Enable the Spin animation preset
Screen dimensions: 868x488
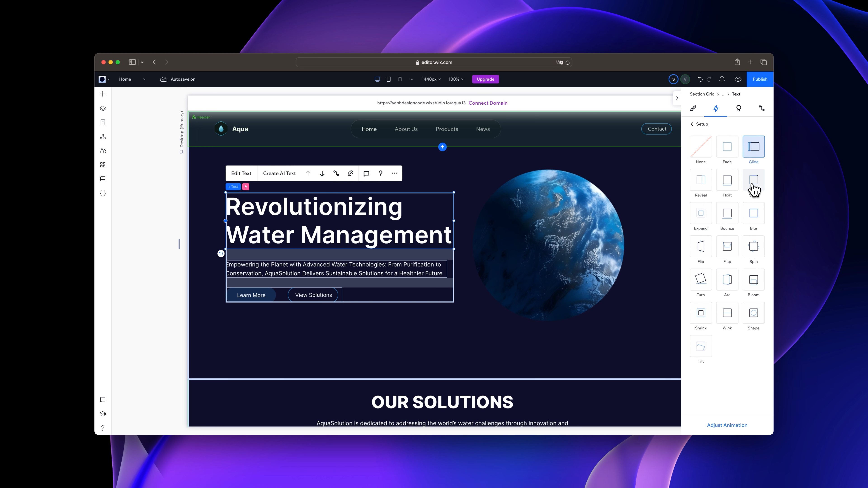[x=753, y=246]
